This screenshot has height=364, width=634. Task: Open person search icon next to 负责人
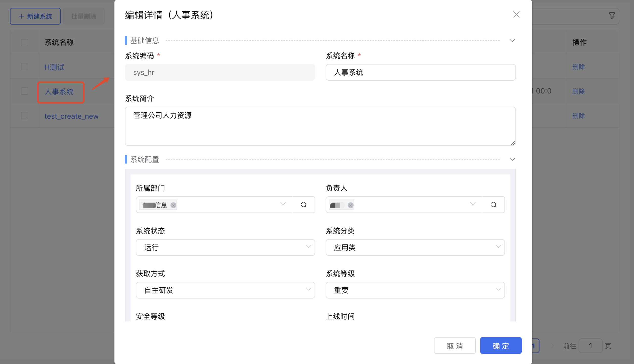[x=493, y=204]
